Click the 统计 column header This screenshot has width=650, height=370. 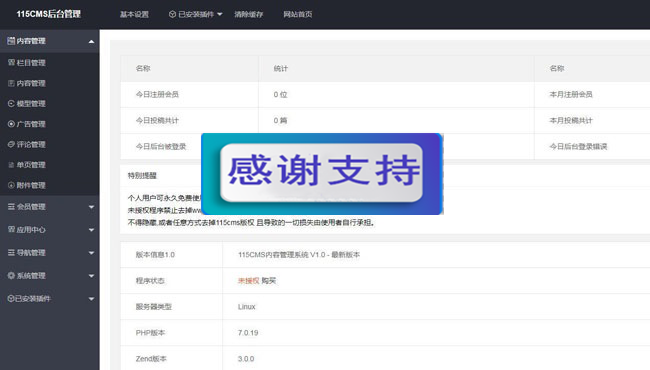click(281, 68)
